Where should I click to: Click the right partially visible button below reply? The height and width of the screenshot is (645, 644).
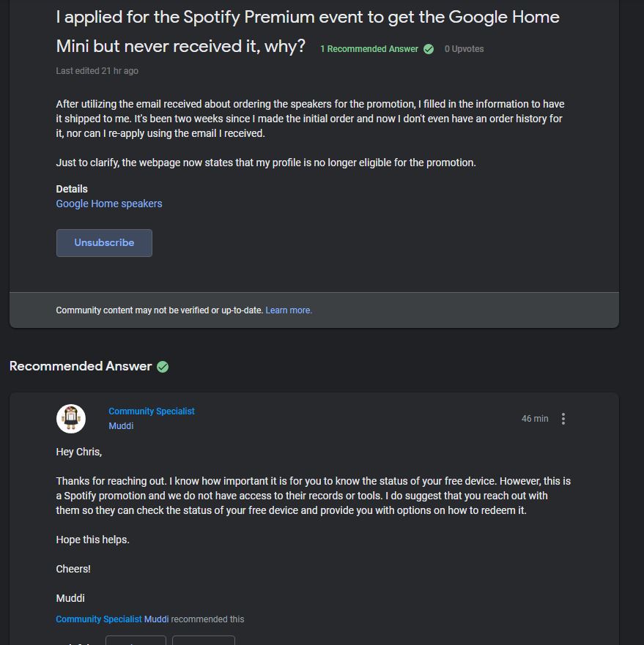(x=204, y=641)
